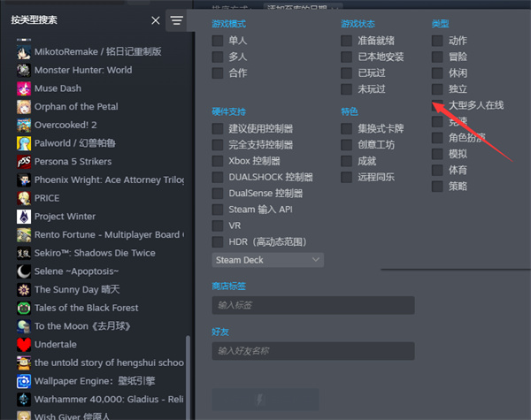The width and height of the screenshot is (531, 420).
Task: Click the Project Winter game icon
Action: click(x=24, y=217)
